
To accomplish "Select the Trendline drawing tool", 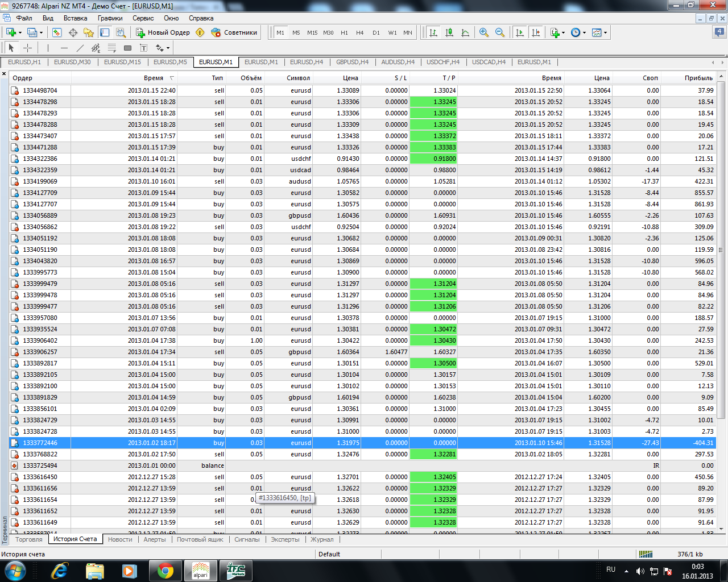I will [x=80, y=48].
